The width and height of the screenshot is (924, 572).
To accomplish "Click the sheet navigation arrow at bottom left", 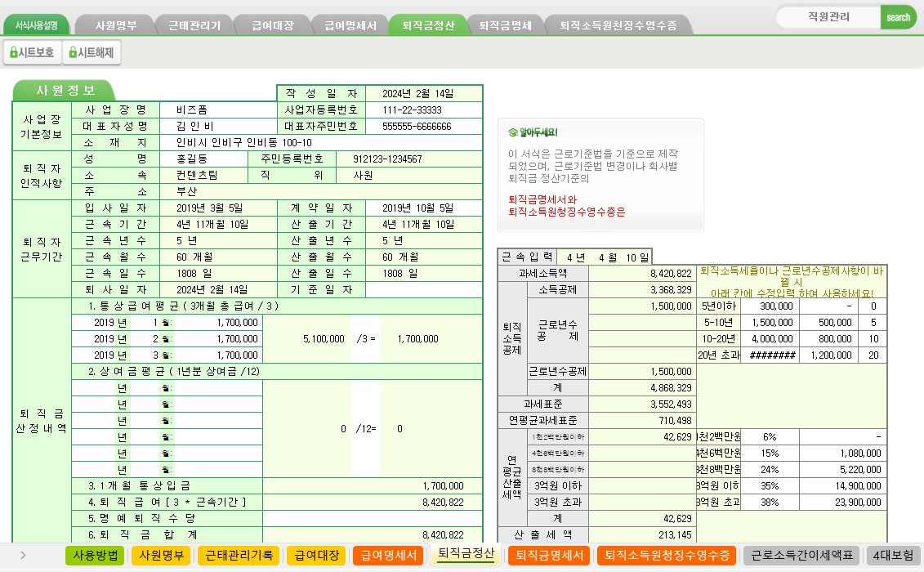I will click(23, 555).
